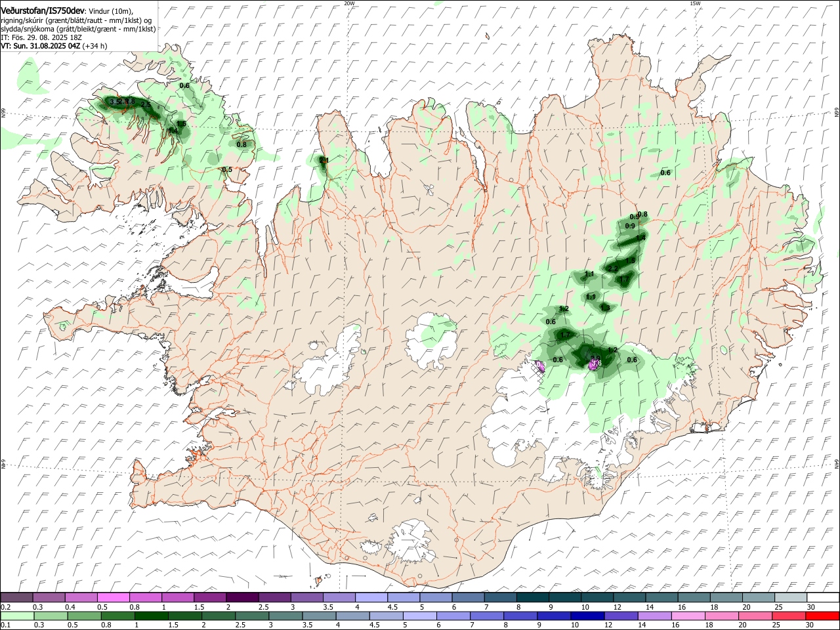The image size is (840, 630).
Task: Click the 'VT: Sun. 31.08.2025 04Z' valid time
Action: coord(40,47)
